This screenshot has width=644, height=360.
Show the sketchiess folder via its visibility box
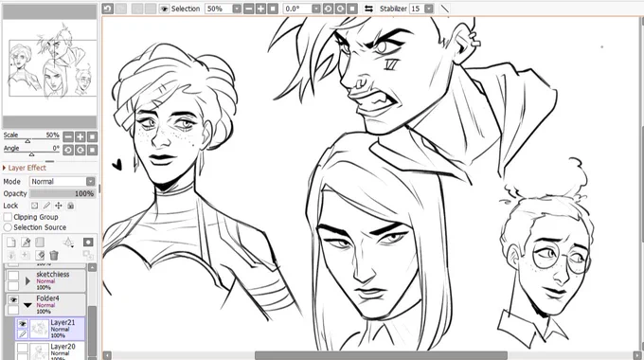[x=13, y=276]
